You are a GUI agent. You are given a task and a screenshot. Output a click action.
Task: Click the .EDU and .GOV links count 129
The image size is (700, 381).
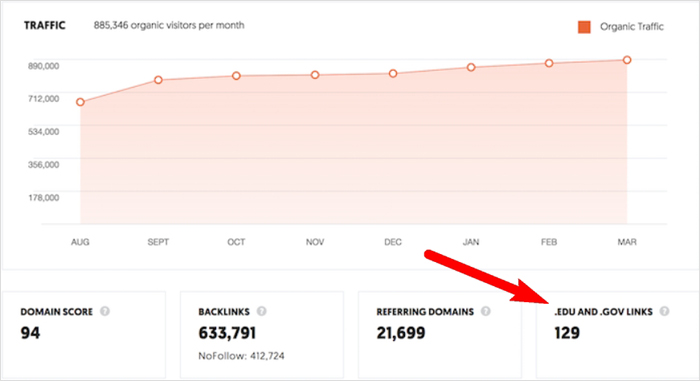point(567,333)
